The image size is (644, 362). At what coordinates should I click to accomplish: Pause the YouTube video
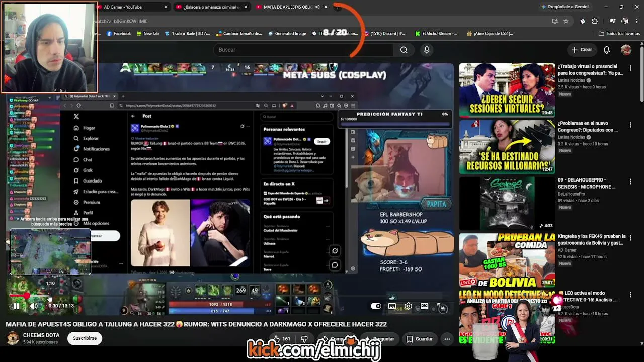16,306
